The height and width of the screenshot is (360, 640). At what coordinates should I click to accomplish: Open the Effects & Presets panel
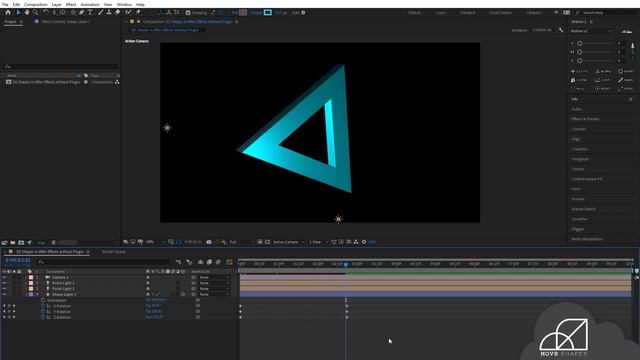pos(585,119)
